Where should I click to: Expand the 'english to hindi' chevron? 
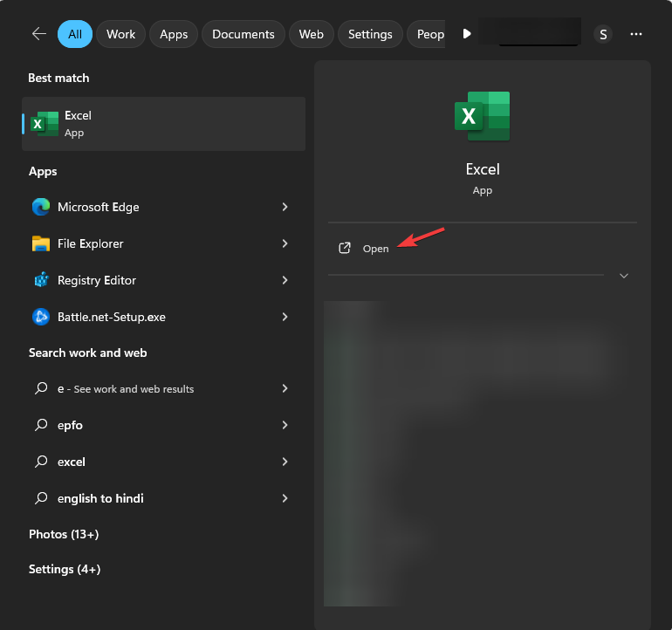coord(285,498)
